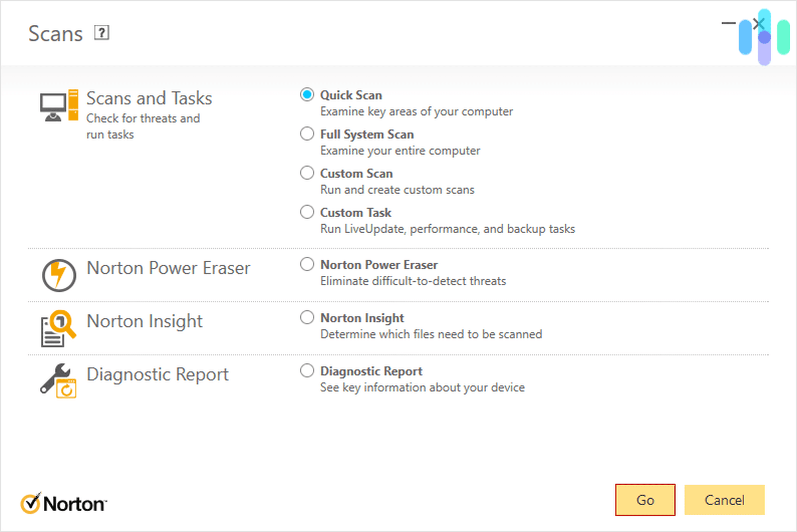Select the Norton Insight scan option
This screenshot has width=797, height=532.
click(x=306, y=317)
